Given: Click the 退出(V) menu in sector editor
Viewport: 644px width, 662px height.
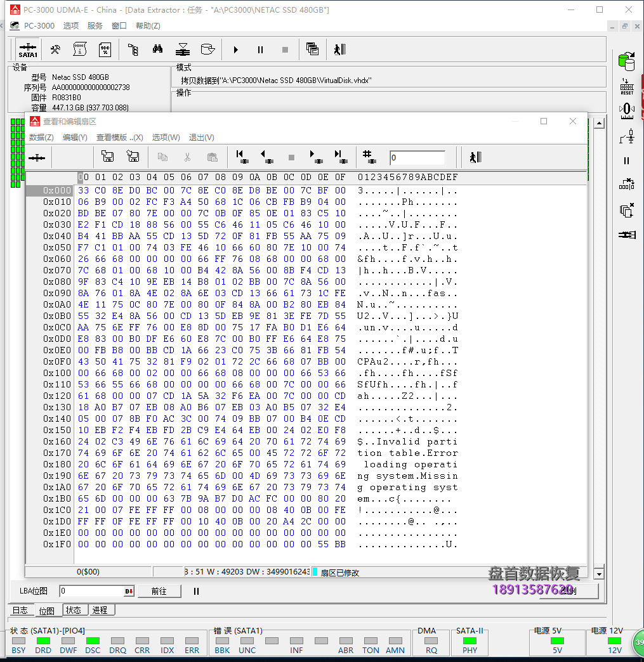Looking at the screenshot, I should coord(201,137).
